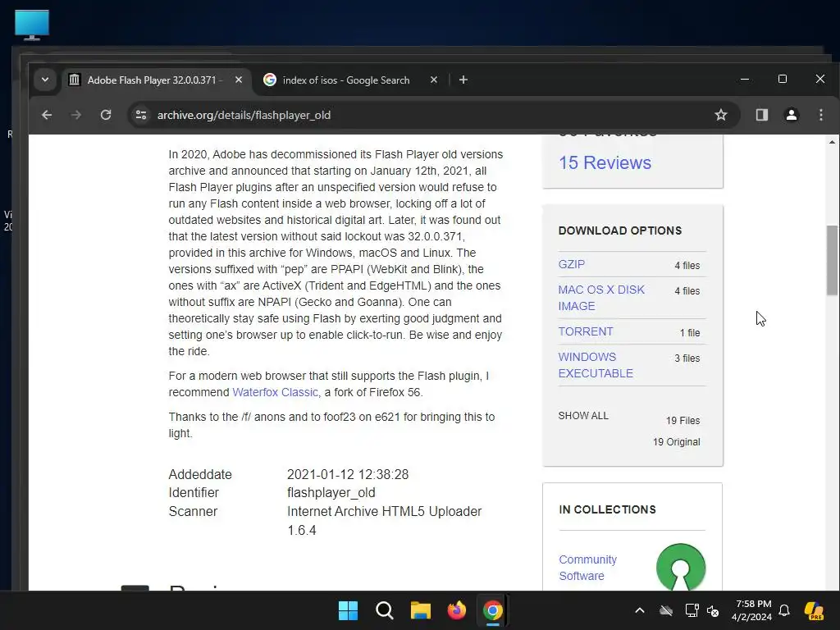
Task: Close the Adobe Flash Player tab
Action: (239, 80)
